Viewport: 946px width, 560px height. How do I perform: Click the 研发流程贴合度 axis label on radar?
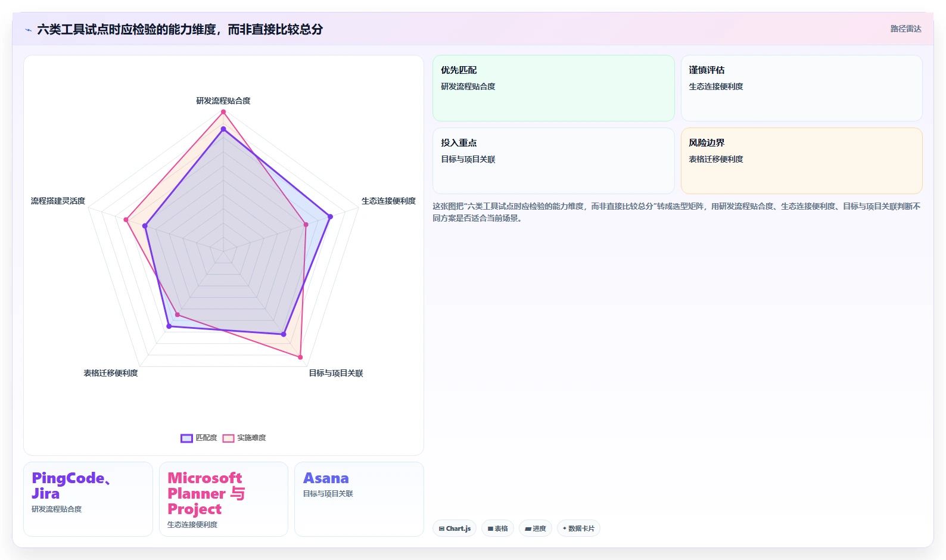[x=223, y=101]
